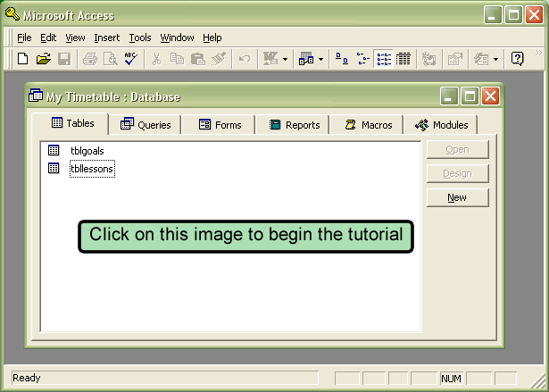Open the Tools menu
Image resolution: width=549 pixels, height=392 pixels.
140,38
